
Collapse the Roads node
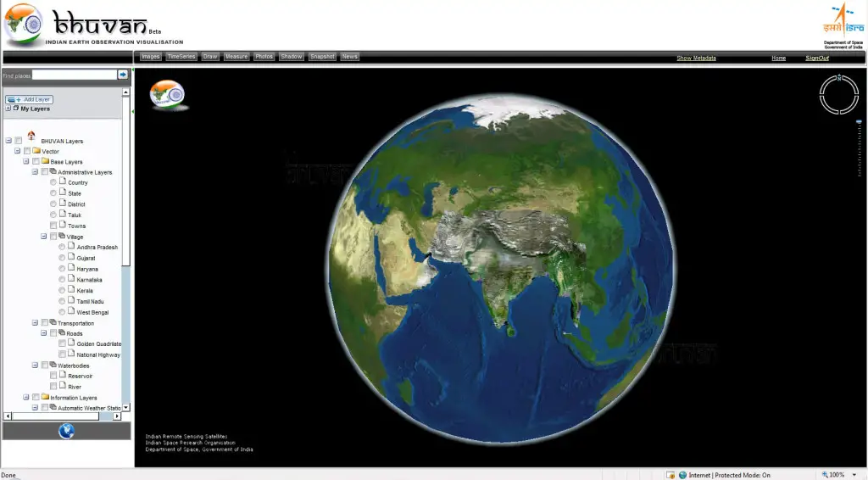44,332
